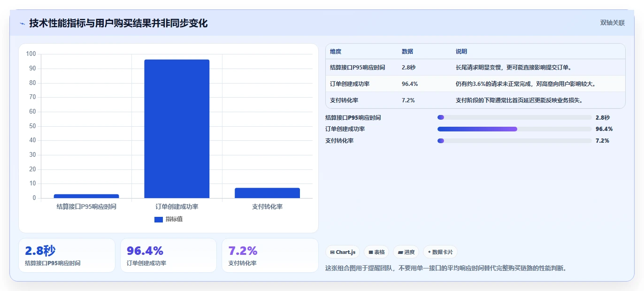Viewport: 644px width, 291px height.
Task: Click x-axis label 支付转化率 under chart
Action: pos(267,207)
